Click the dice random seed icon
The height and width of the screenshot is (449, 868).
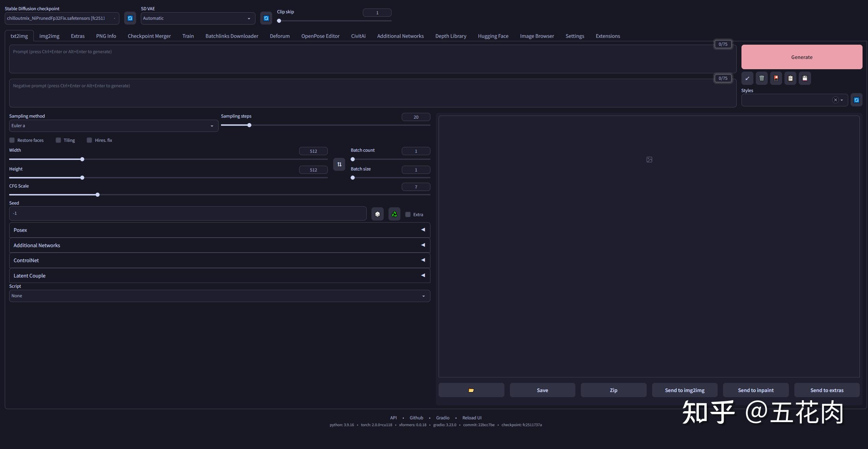[x=377, y=214]
